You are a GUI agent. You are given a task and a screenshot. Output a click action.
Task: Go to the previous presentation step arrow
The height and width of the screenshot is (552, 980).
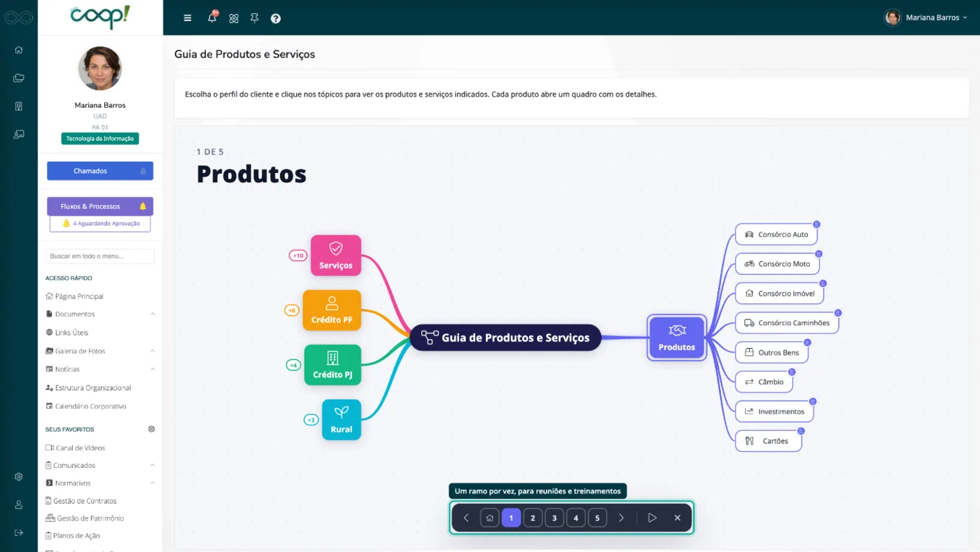click(x=466, y=518)
